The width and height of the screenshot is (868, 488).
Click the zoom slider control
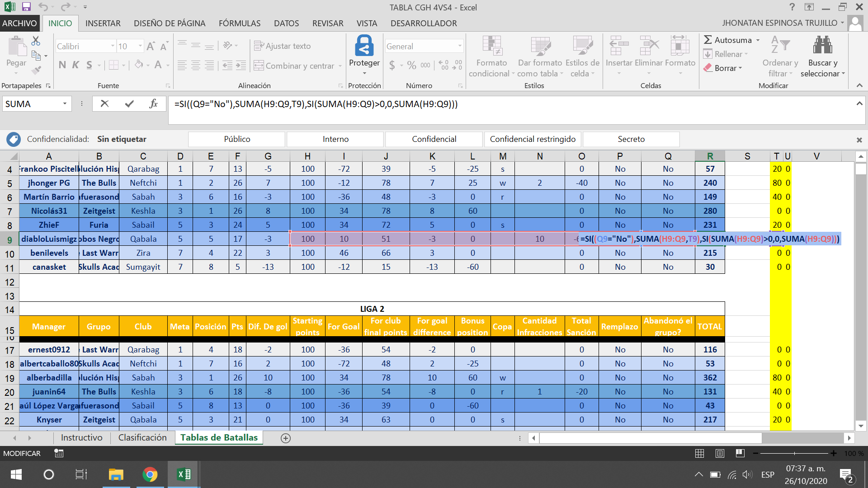(x=794, y=453)
